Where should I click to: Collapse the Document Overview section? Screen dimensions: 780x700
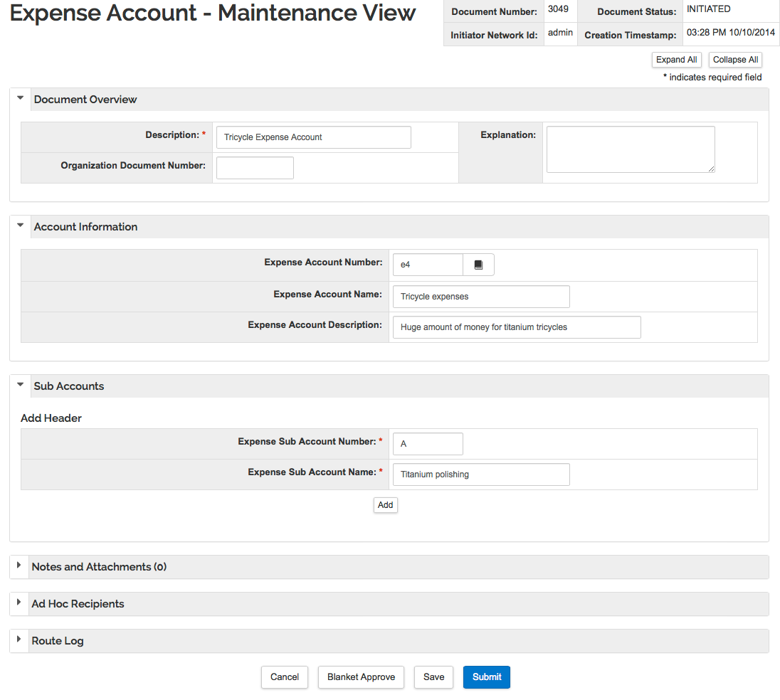pos(21,98)
